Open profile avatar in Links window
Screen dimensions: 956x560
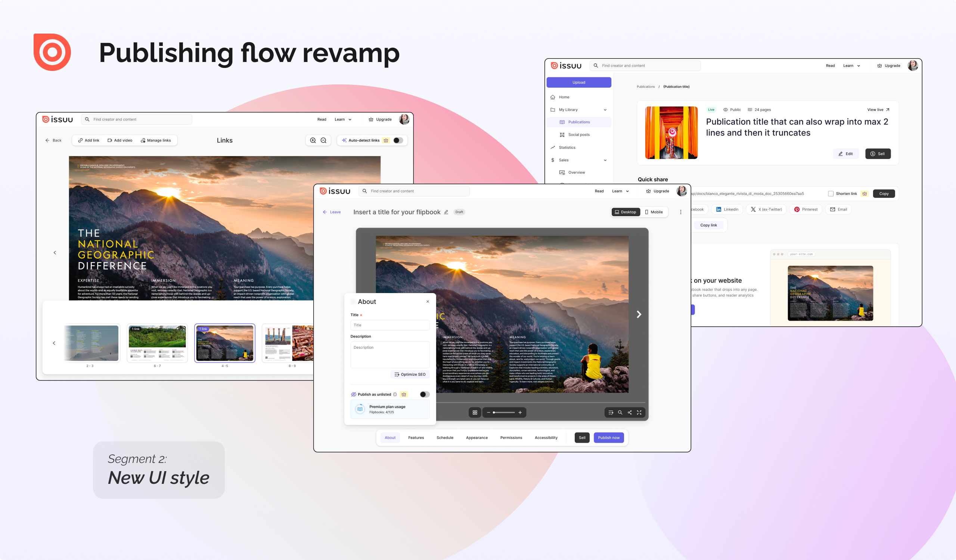point(404,119)
